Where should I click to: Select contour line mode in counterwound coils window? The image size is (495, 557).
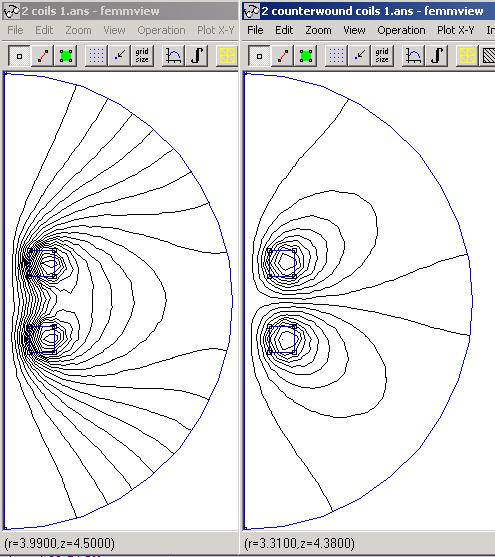pyautogui.click(x=283, y=56)
